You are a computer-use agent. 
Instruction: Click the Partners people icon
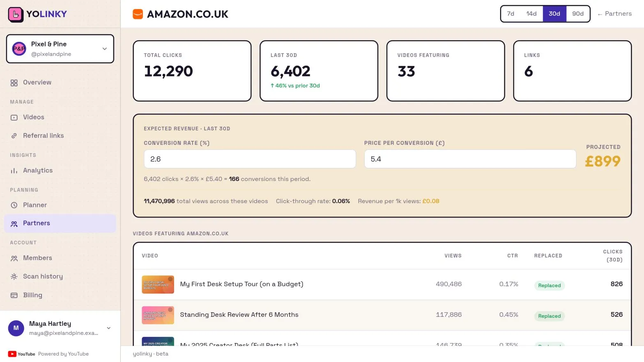click(x=14, y=224)
